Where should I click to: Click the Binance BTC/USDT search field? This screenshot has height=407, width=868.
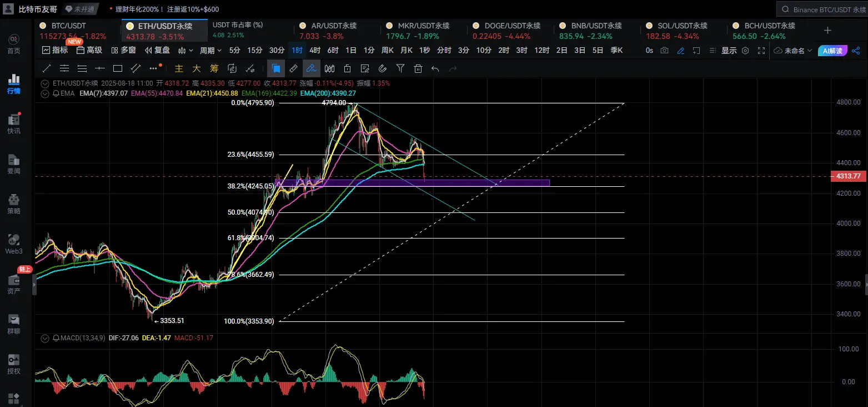pyautogui.click(x=822, y=9)
